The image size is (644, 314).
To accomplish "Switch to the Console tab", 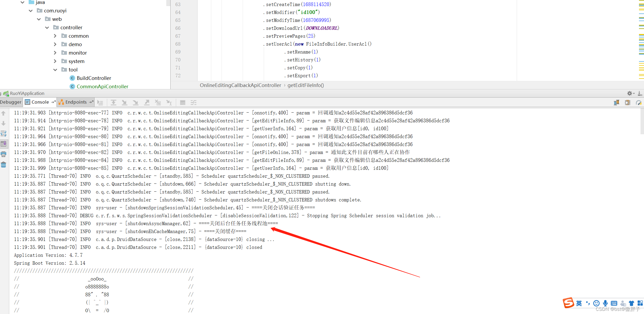I will click(x=40, y=102).
